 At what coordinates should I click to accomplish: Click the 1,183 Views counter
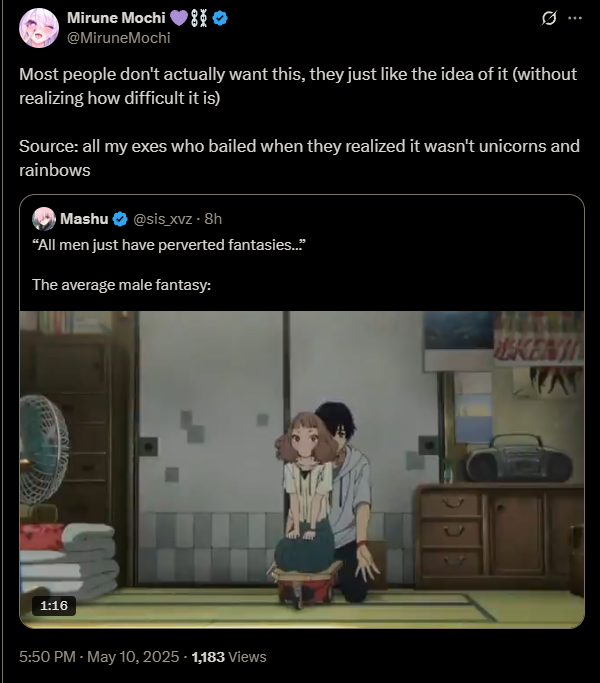click(229, 656)
